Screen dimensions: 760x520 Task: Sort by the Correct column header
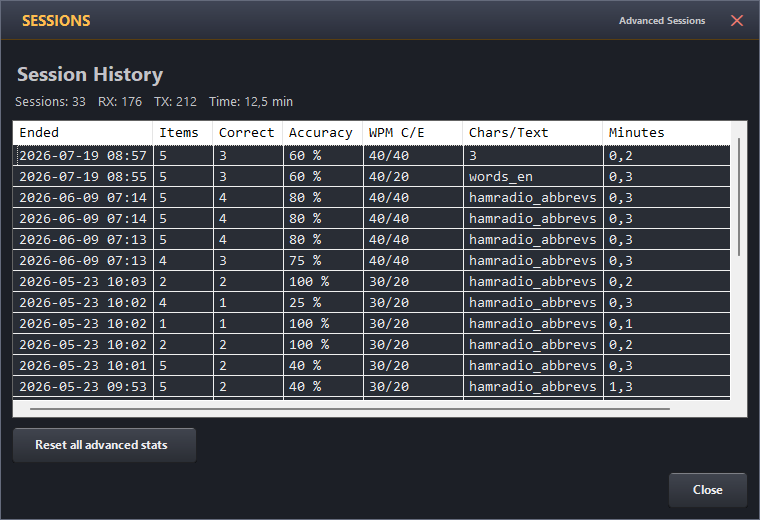click(248, 133)
